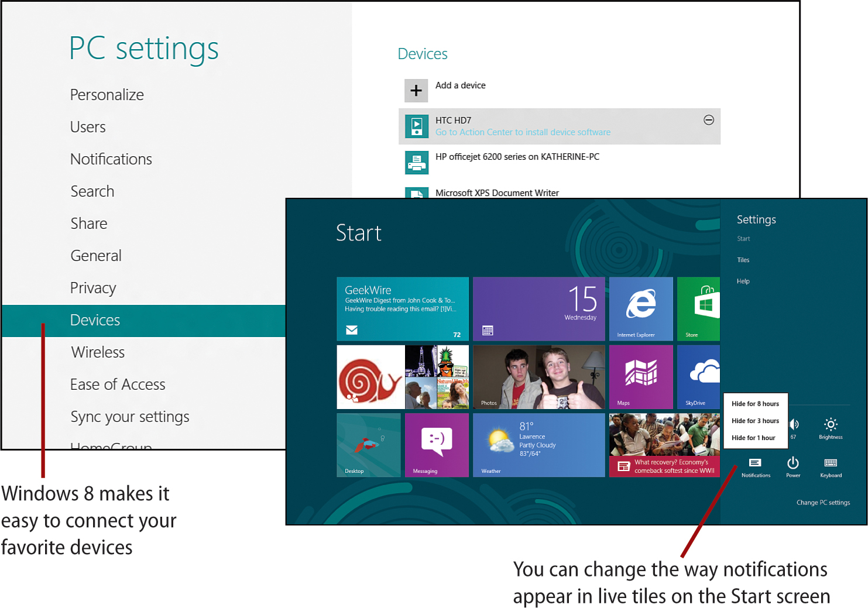The height and width of the screenshot is (608, 868).
Task: Open Tiles in the Settings pane
Action: click(743, 260)
